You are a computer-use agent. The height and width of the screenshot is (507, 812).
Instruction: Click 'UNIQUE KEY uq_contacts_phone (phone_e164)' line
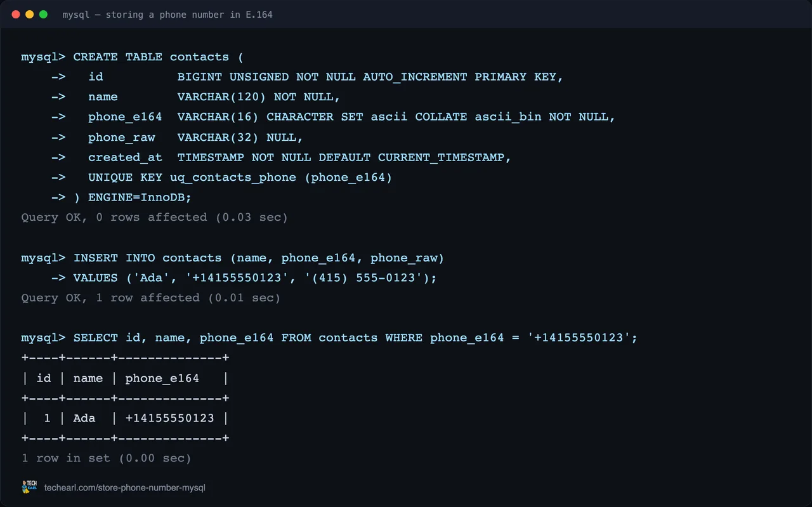point(240,178)
